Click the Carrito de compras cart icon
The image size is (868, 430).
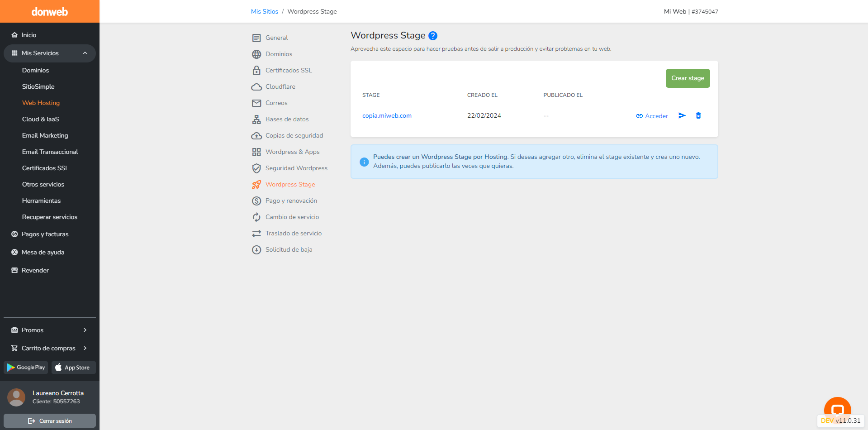[x=14, y=348]
